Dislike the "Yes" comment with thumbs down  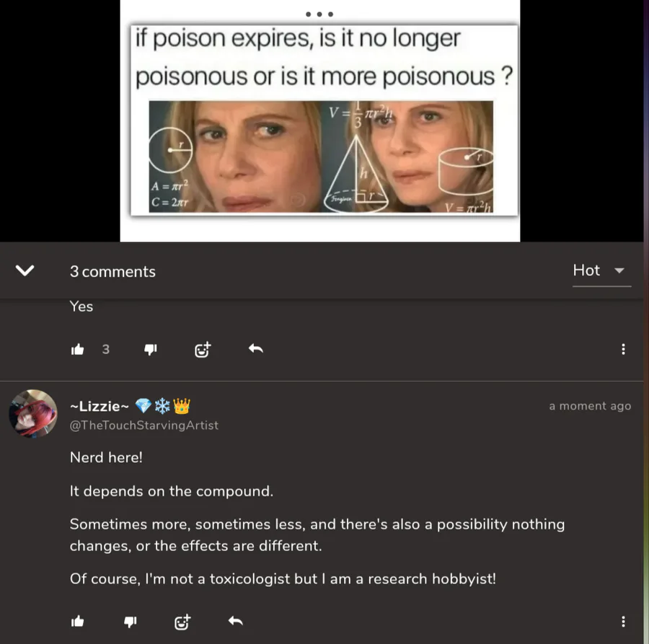[150, 350]
